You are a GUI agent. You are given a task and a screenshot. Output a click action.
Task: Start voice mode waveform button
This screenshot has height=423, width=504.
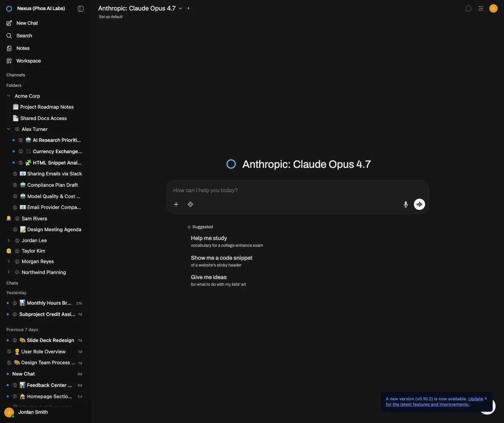419,204
